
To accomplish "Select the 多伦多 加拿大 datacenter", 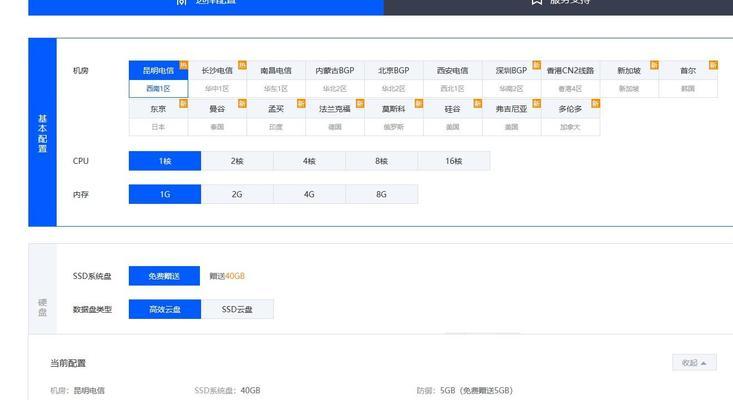I will tap(571, 117).
